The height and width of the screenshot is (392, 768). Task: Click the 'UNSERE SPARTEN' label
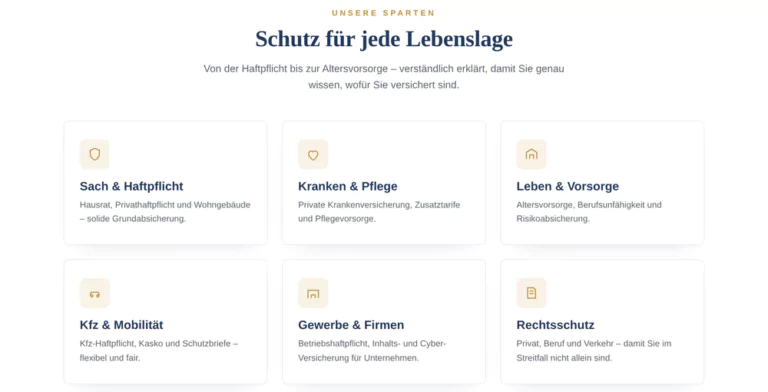click(384, 13)
